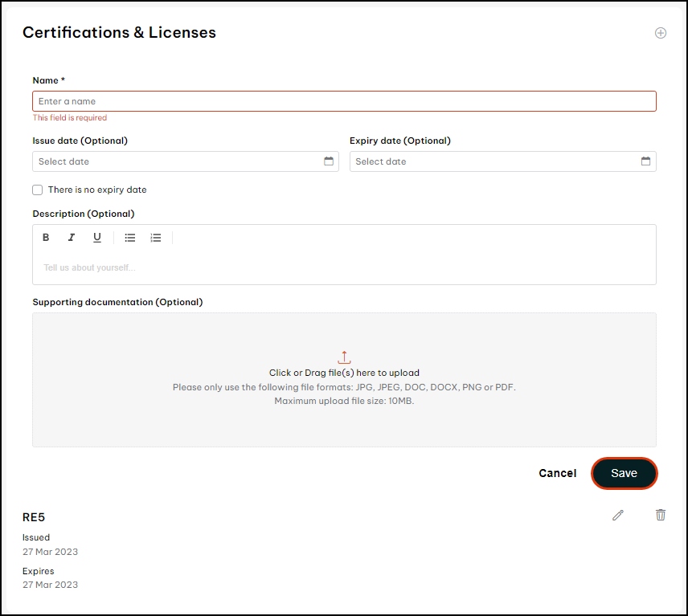Click into the Issue date field
Screen dimensions: 688x616
(177, 161)
